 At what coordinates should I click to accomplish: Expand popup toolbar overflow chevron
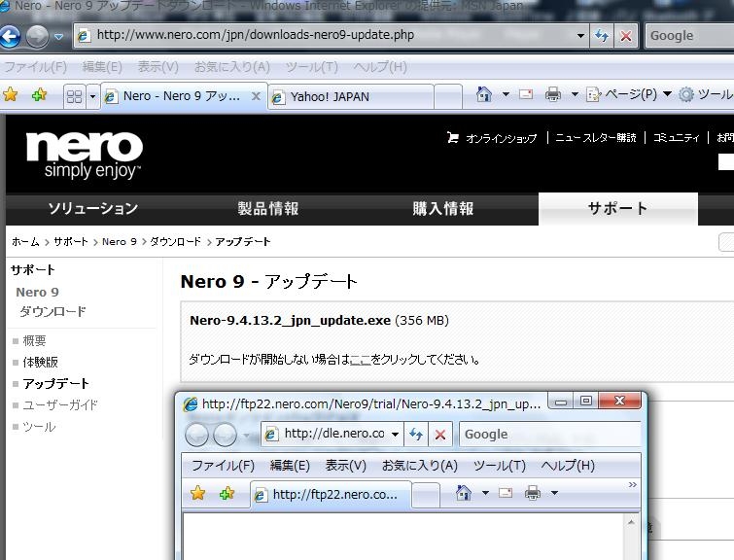(633, 484)
